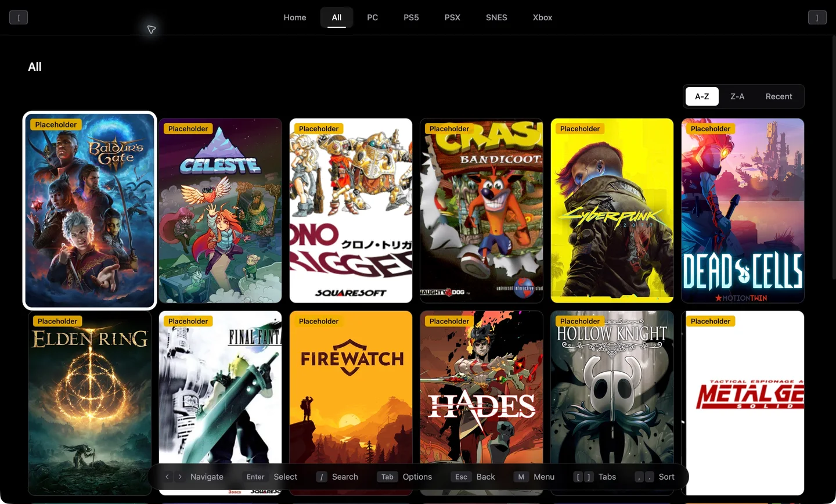Switch to the PC tab
This screenshot has height=504, width=836.
[x=373, y=17]
